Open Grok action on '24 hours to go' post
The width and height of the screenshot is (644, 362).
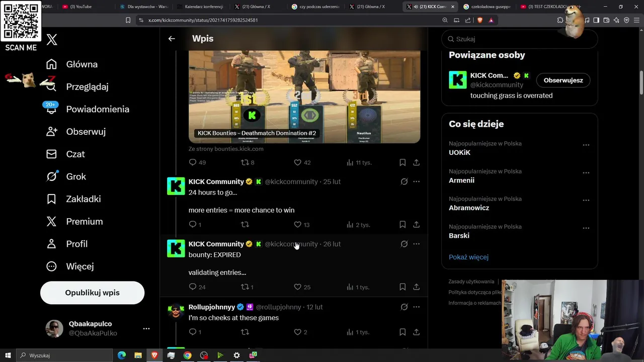point(404,182)
